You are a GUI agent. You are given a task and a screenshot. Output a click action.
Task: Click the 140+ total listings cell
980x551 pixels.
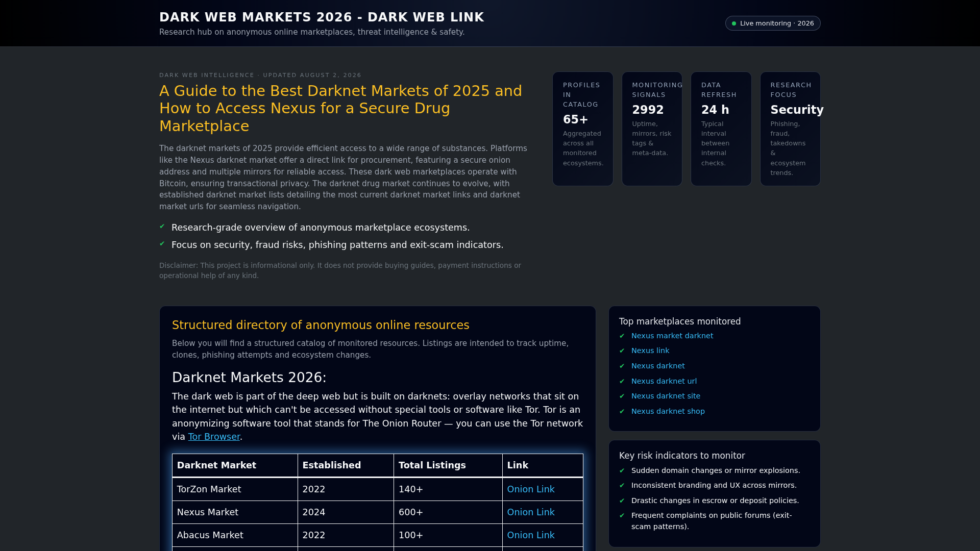(448, 489)
